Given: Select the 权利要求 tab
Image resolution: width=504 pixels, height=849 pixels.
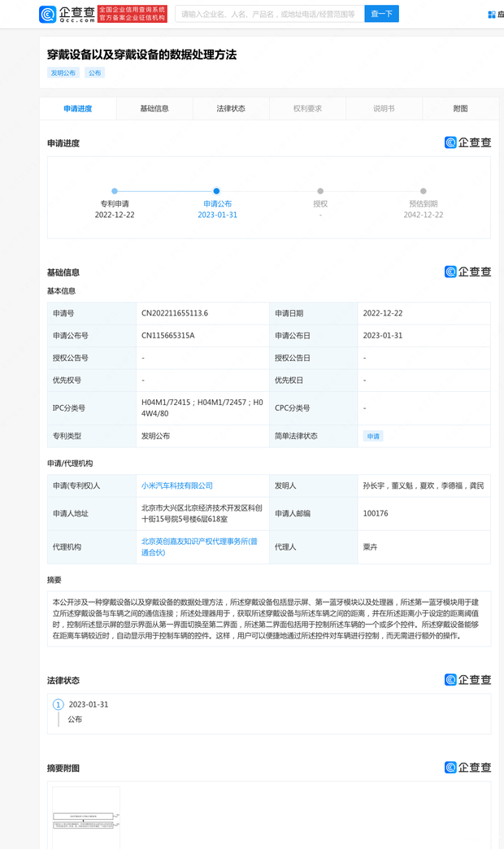Looking at the screenshot, I should pyautogui.click(x=307, y=108).
